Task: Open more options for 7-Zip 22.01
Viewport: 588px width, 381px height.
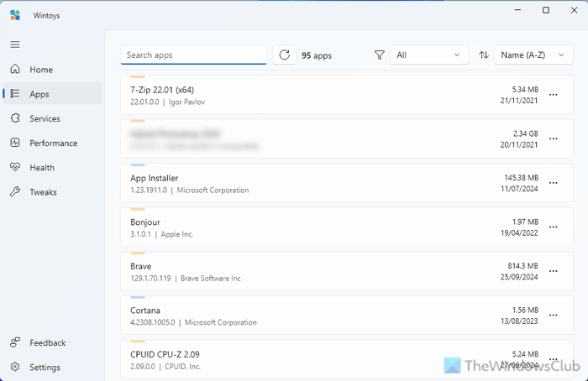Action: point(553,95)
